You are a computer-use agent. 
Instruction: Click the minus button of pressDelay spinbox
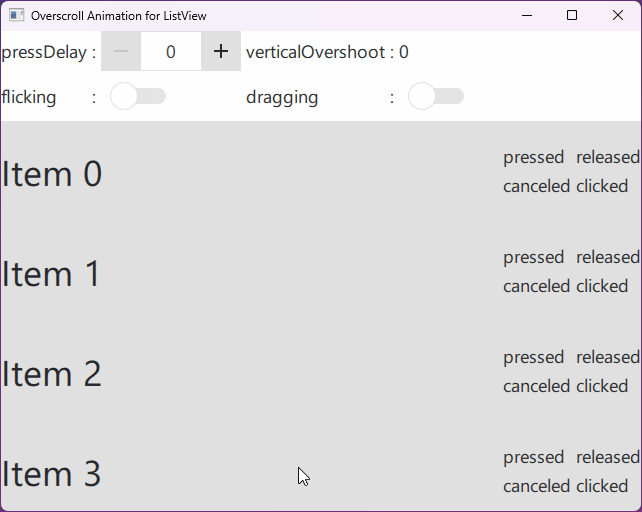[x=121, y=52]
